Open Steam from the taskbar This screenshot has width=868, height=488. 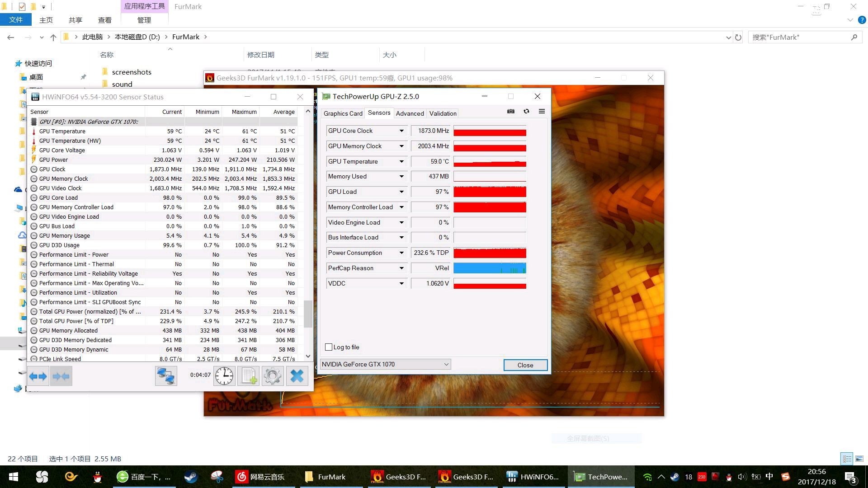[190, 477]
